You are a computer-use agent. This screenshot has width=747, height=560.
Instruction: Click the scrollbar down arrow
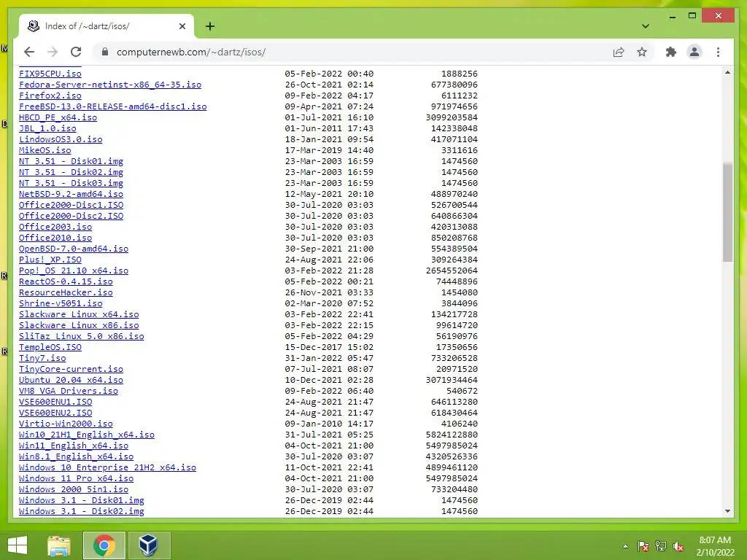tap(727, 511)
